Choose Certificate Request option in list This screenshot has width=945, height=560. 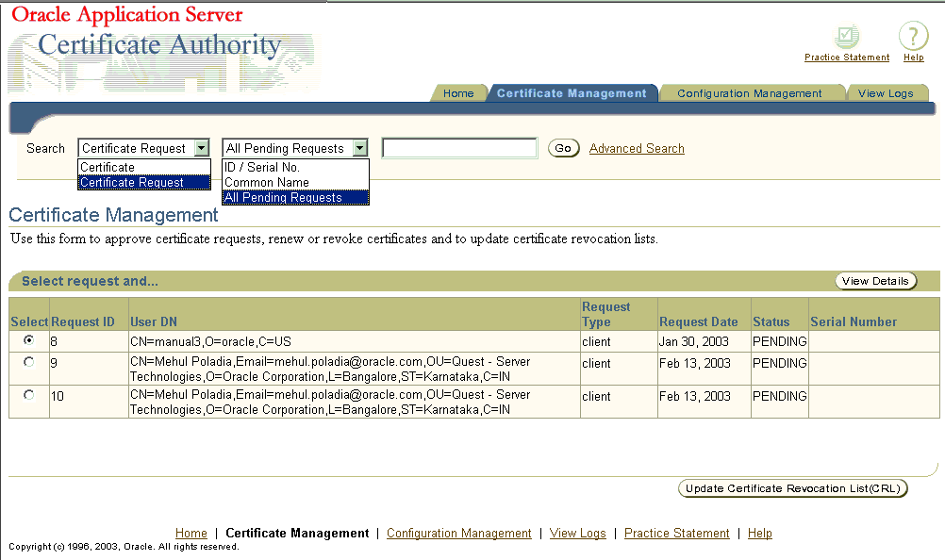pyautogui.click(x=144, y=183)
